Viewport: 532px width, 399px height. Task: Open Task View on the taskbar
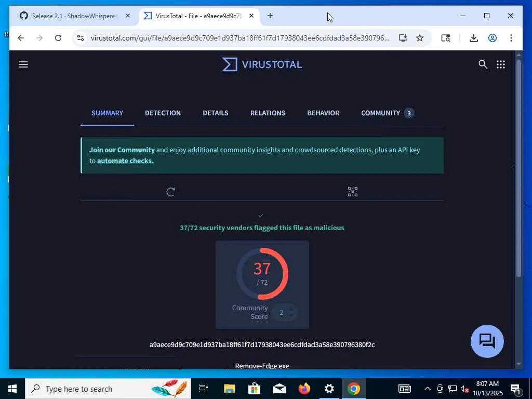pyautogui.click(x=203, y=389)
